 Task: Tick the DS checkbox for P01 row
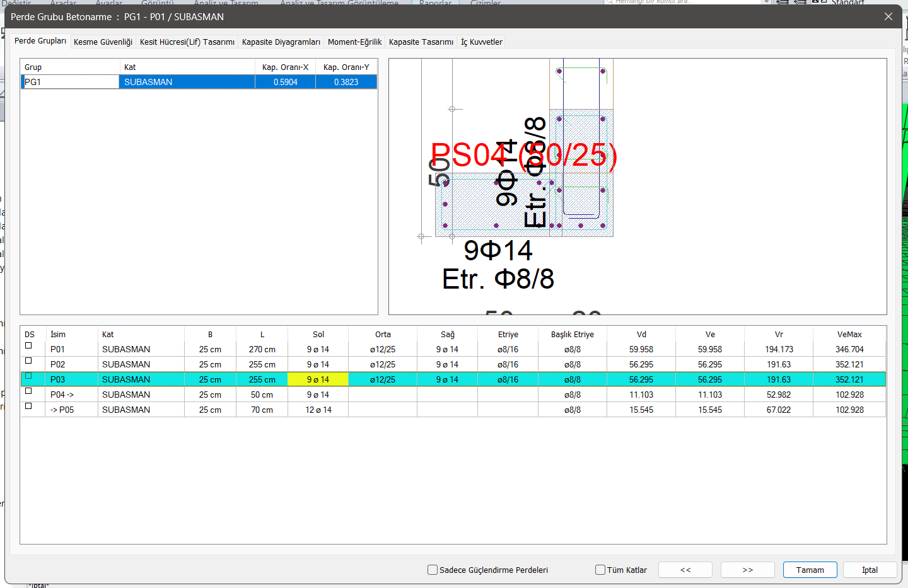coord(28,346)
